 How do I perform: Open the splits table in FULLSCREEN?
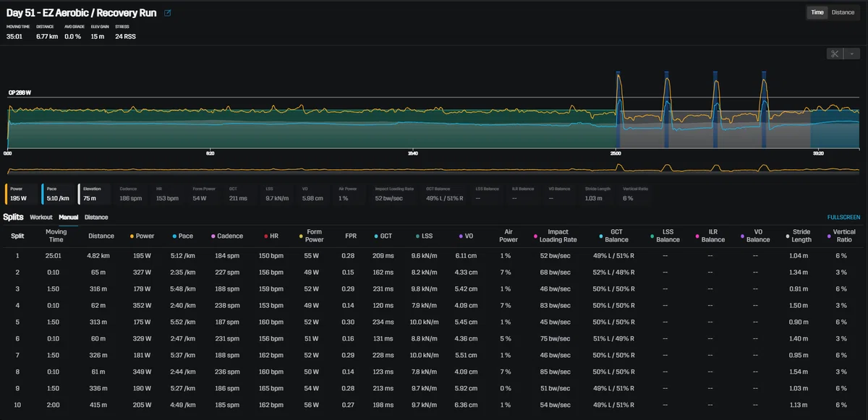(843, 217)
